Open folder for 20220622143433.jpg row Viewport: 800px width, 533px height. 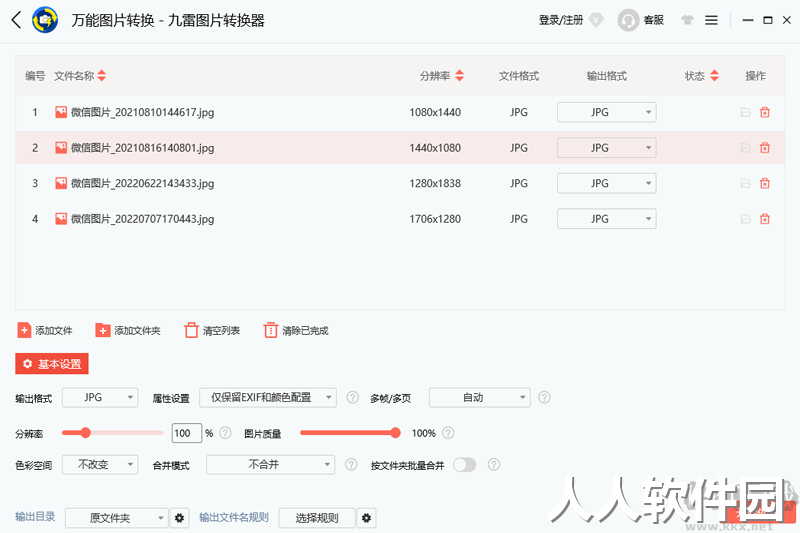745,183
